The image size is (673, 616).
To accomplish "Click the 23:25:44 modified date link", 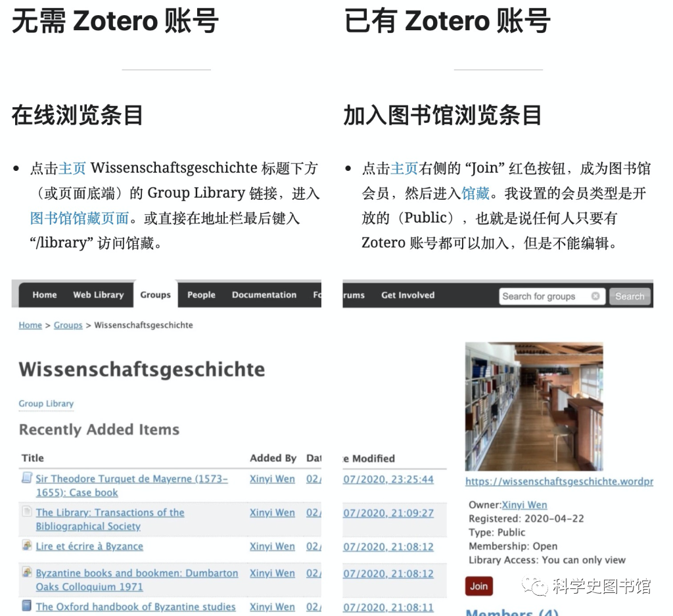I will coord(388,479).
